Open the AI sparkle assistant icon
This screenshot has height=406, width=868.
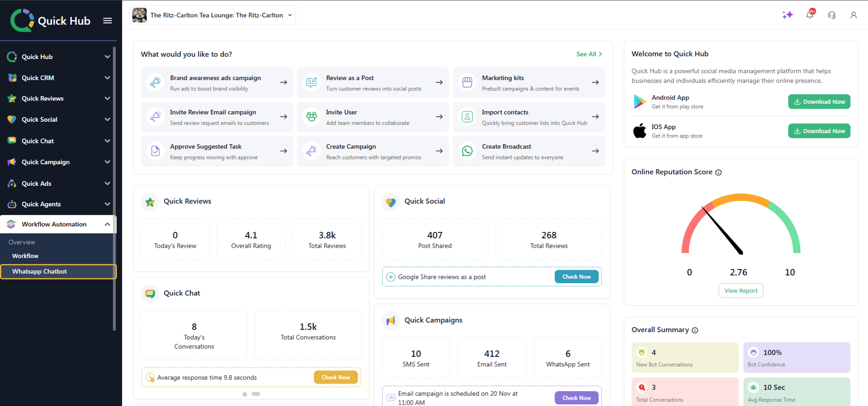[788, 15]
